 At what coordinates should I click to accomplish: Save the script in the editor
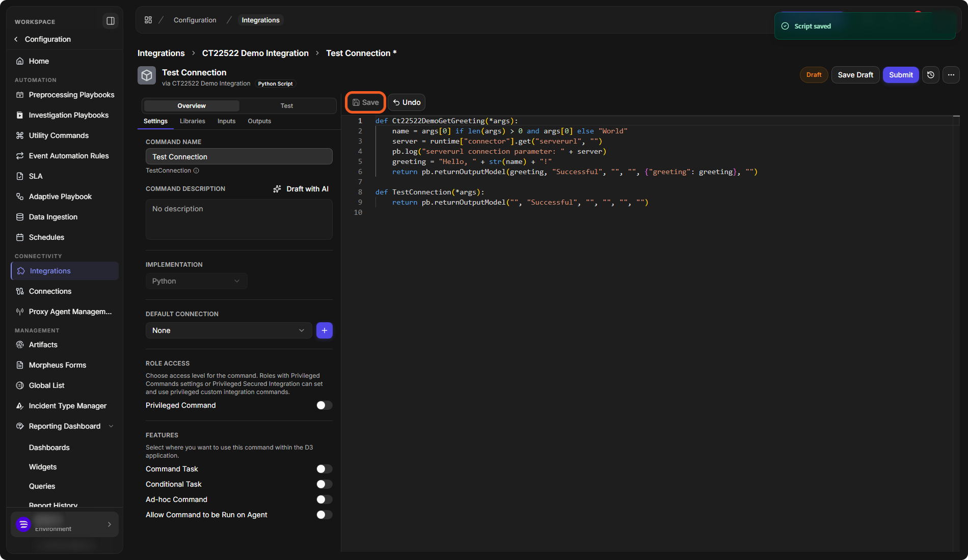[x=365, y=102]
